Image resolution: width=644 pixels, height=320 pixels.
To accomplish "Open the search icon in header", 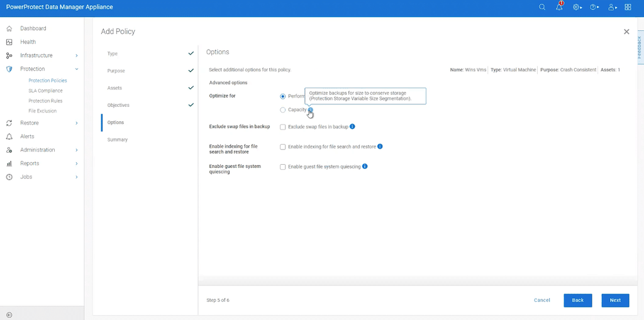I will (x=542, y=7).
